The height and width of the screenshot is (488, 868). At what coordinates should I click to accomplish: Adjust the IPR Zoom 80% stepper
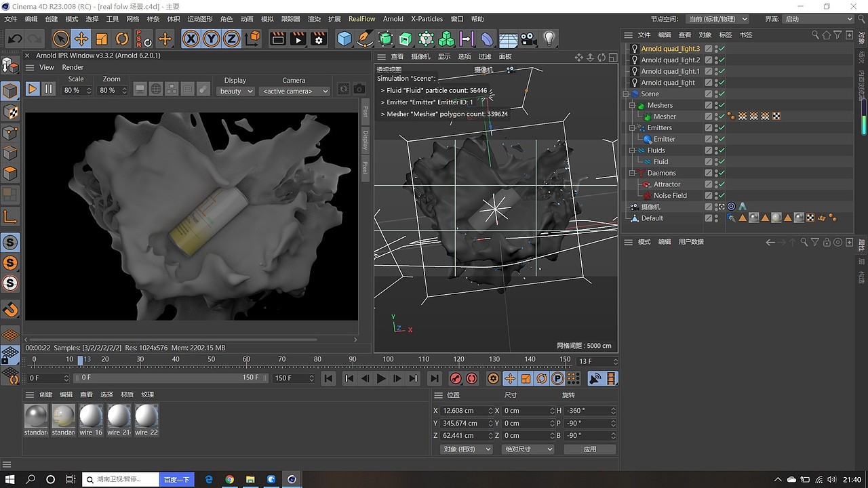pyautogui.click(x=124, y=91)
